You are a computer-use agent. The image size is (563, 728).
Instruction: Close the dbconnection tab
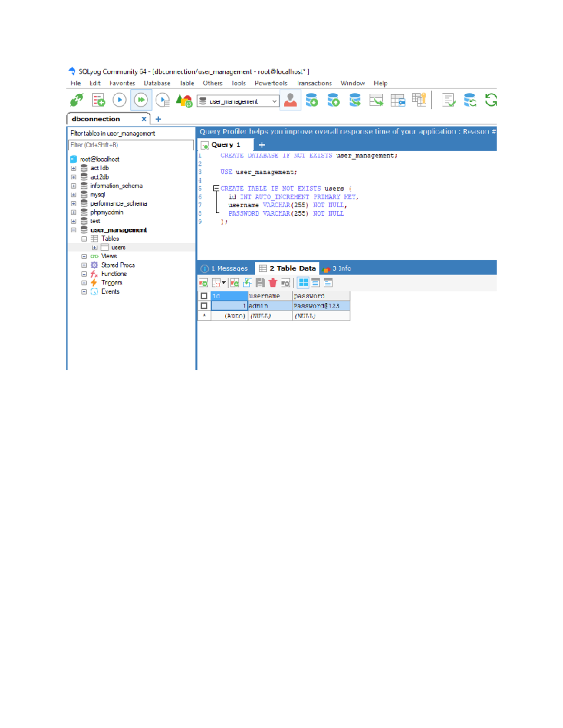point(144,119)
